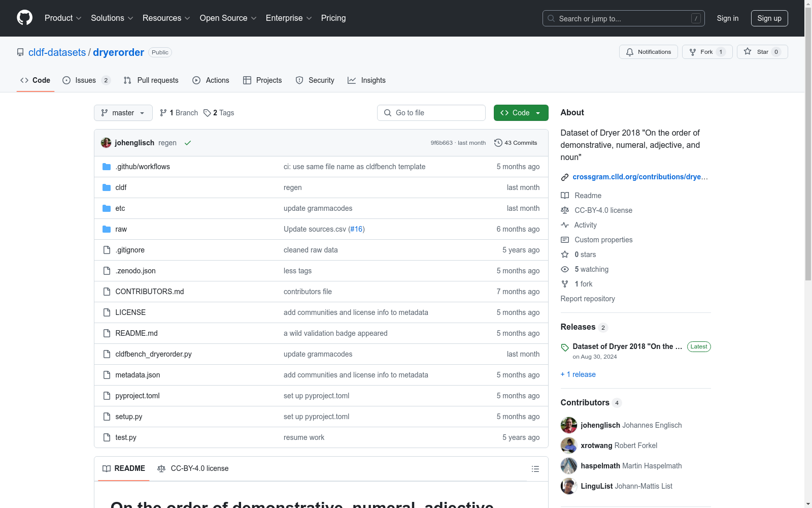The height and width of the screenshot is (508, 812).
Task: Click the history clock icon by 43 Commits
Action: coord(498,143)
